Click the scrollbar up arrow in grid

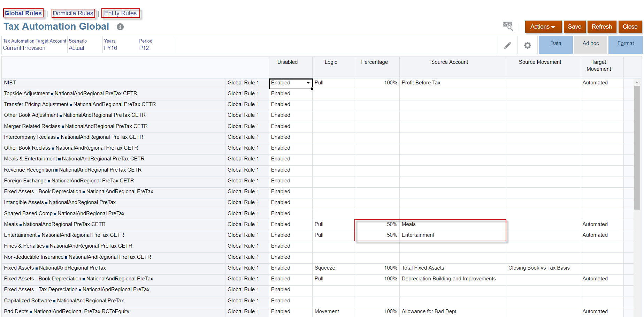(637, 83)
